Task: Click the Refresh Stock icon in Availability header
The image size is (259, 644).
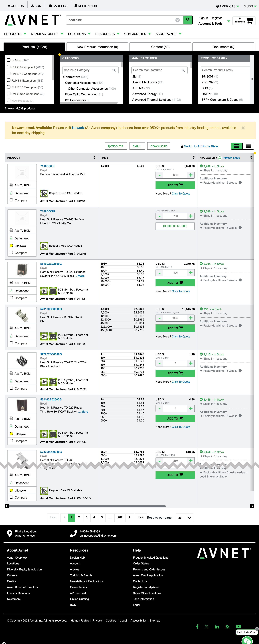Action: click(x=219, y=158)
